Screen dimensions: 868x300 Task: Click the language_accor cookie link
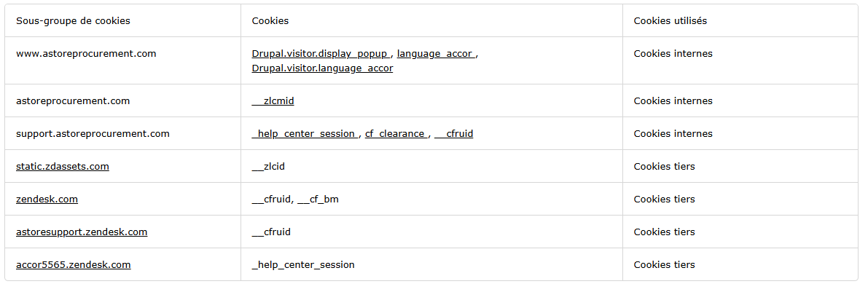(435, 54)
